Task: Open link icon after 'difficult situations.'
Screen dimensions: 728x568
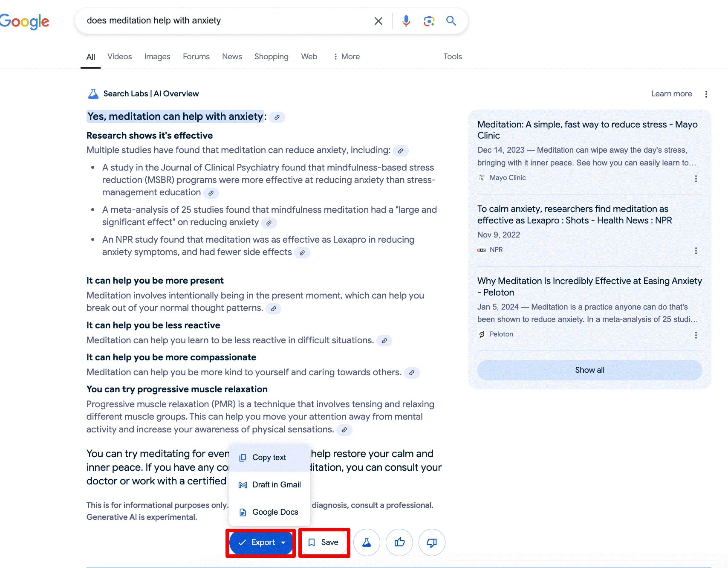Action: (x=384, y=341)
